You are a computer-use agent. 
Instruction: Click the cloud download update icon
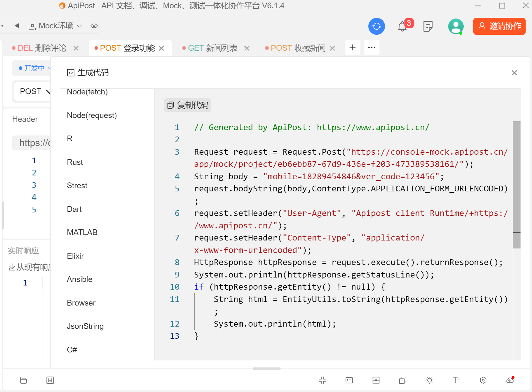pyautogui.click(x=510, y=380)
